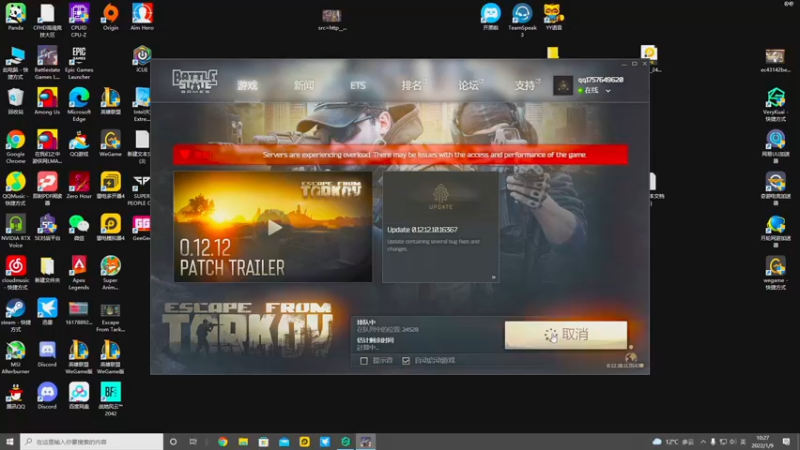The image size is (800, 450).
Task: Open the Battlefield 2042 desktop icon
Action: tap(110, 399)
